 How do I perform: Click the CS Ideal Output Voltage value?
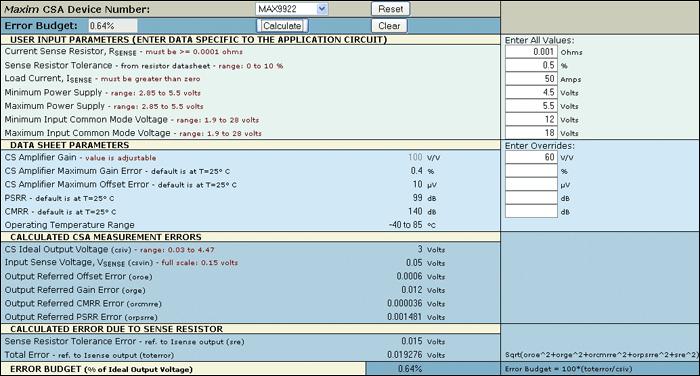coord(420,249)
